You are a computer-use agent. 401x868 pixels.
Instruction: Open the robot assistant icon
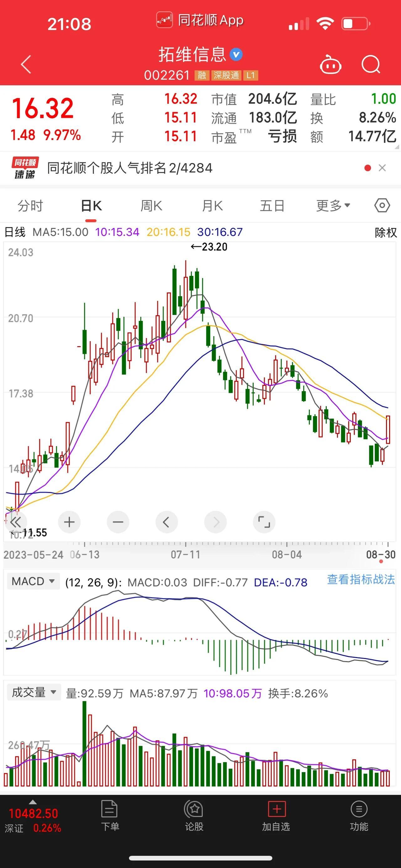click(x=330, y=64)
